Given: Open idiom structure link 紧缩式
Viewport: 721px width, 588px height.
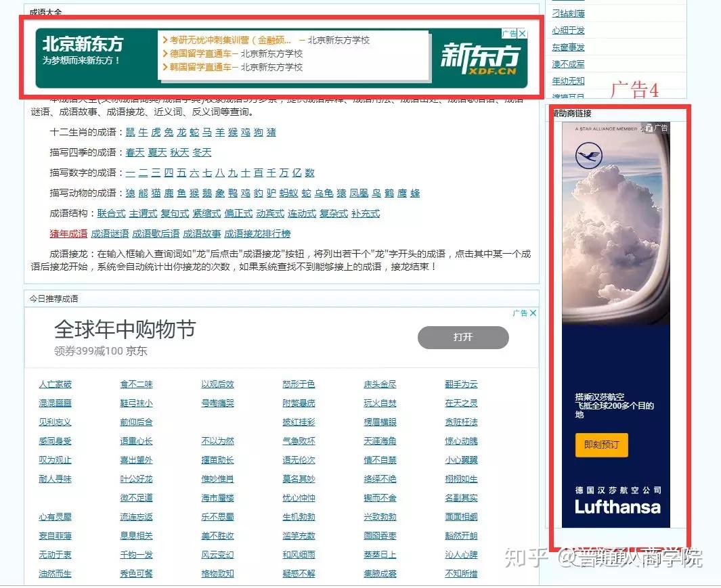Looking at the screenshot, I should pos(206,213).
